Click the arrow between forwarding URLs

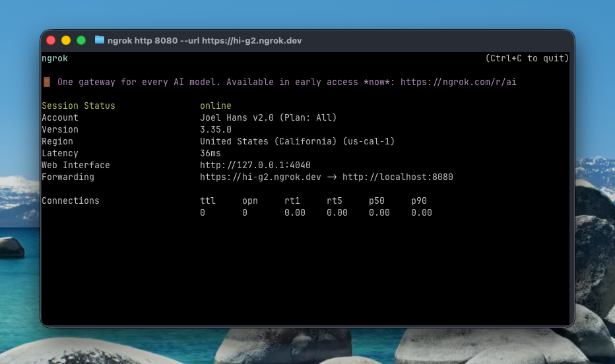coord(332,177)
